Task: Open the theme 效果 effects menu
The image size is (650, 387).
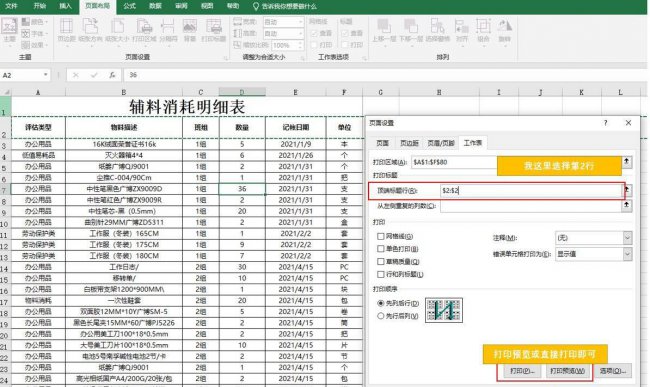Action: tap(35, 44)
